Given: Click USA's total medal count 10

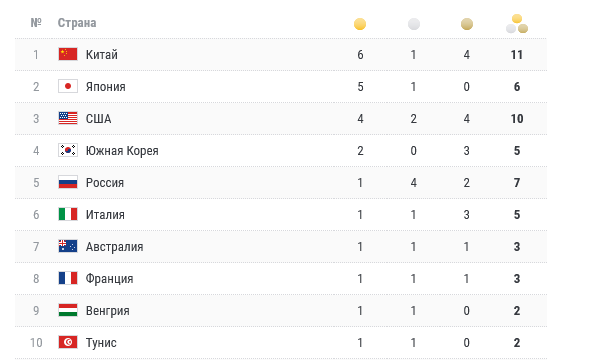Looking at the screenshot, I should click(x=517, y=119).
